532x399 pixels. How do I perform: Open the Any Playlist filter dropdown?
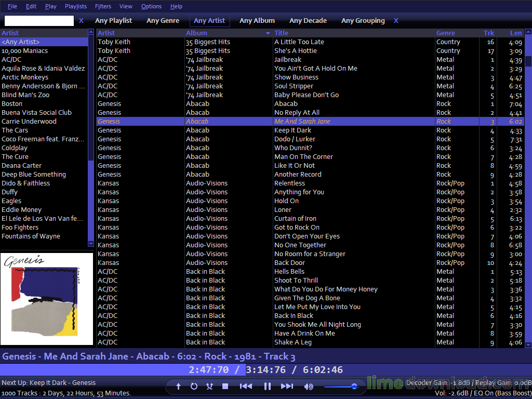click(113, 21)
